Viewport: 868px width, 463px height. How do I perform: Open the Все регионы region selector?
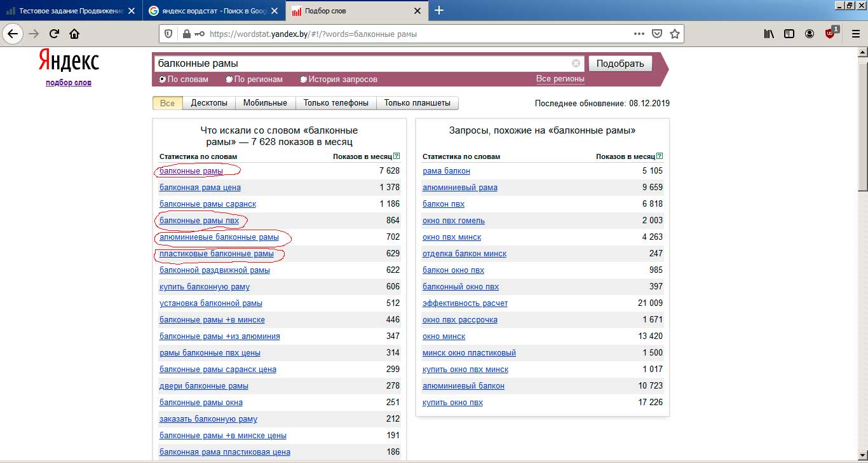click(x=560, y=79)
